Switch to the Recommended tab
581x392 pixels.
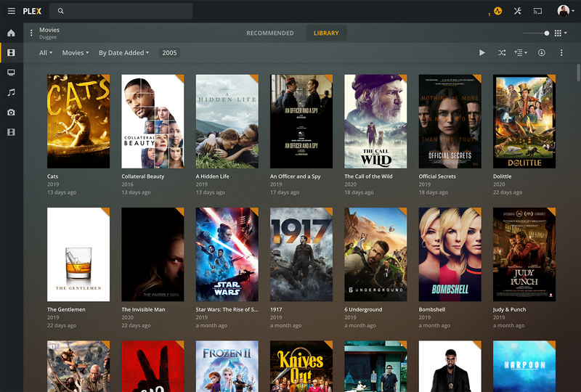point(269,33)
